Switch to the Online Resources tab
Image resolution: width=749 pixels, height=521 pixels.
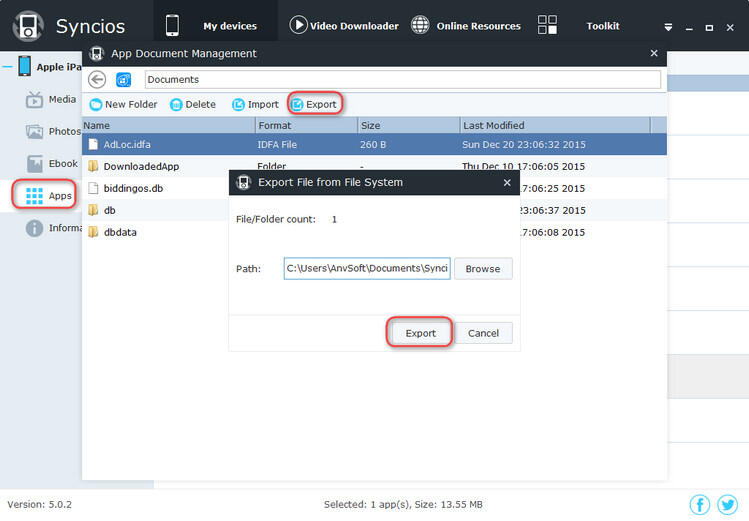point(466,26)
